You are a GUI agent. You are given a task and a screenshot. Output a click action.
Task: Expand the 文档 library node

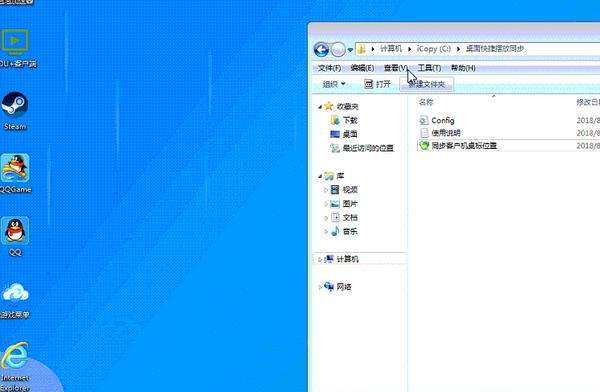tap(326, 218)
